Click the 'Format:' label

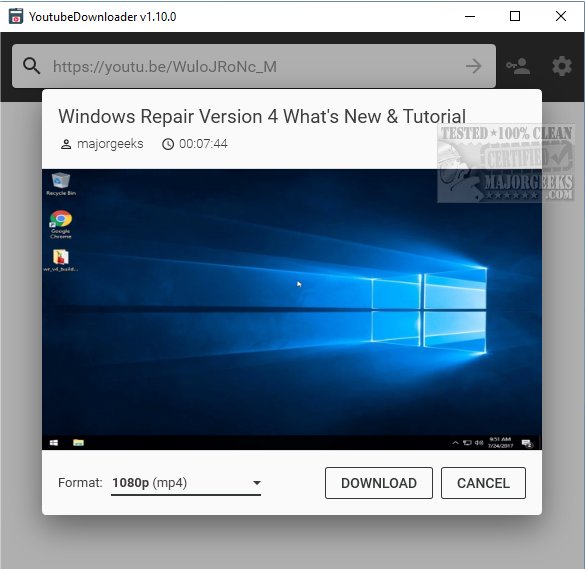point(80,483)
